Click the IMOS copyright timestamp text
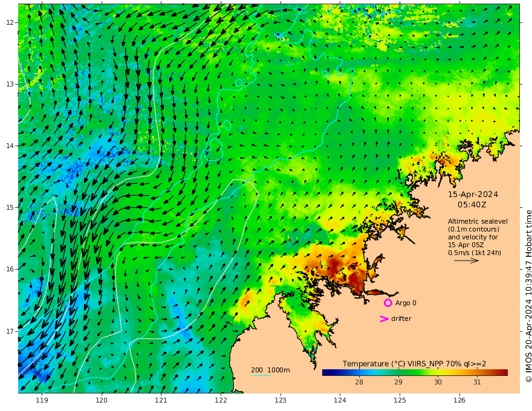Screen dimensions: 532x411 [x=528, y=296]
